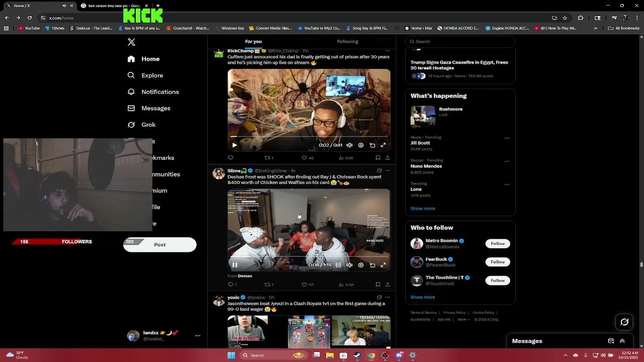Show more under Who to follow
This screenshot has height=362, width=644.
tap(423, 297)
